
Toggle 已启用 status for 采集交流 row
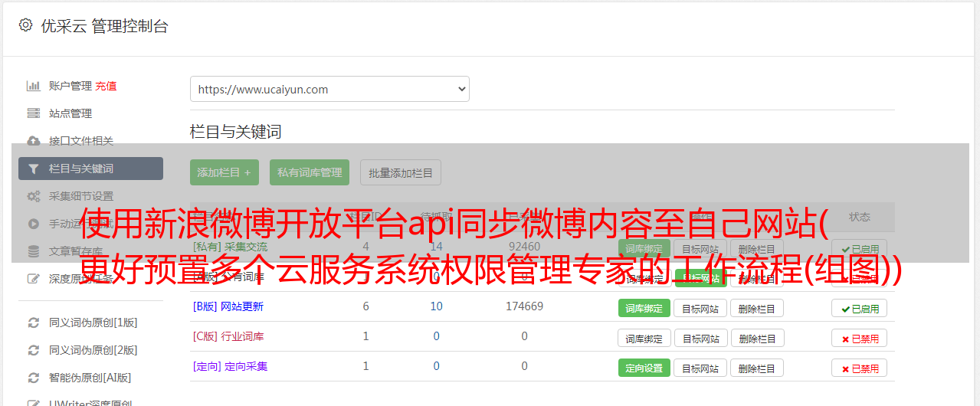click(859, 249)
